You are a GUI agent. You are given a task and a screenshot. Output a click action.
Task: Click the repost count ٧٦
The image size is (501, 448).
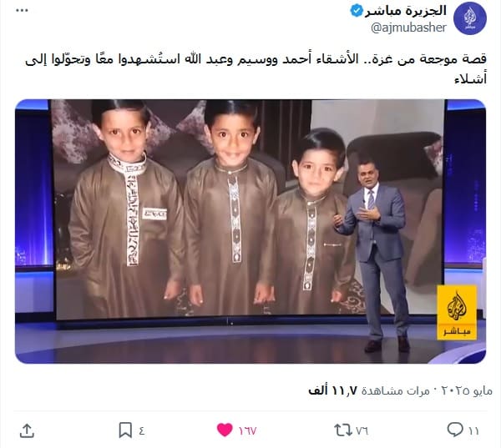[x=362, y=431]
